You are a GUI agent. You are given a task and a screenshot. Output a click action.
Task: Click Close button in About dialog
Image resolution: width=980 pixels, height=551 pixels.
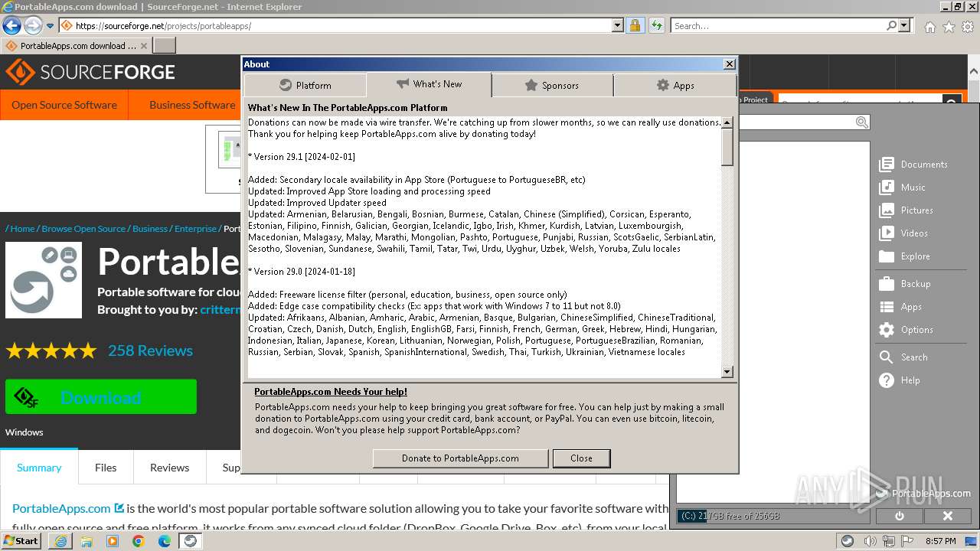click(581, 458)
